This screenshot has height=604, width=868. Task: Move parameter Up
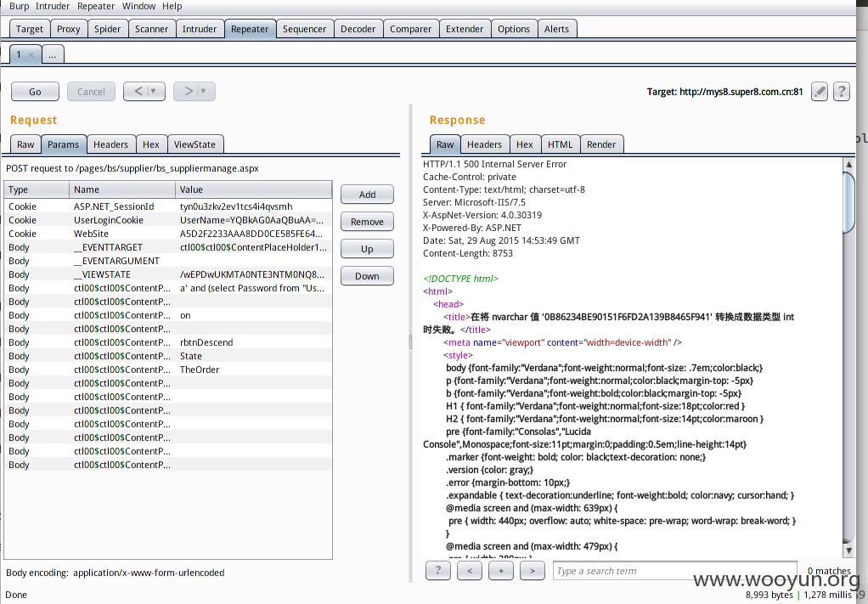tap(367, 249)
